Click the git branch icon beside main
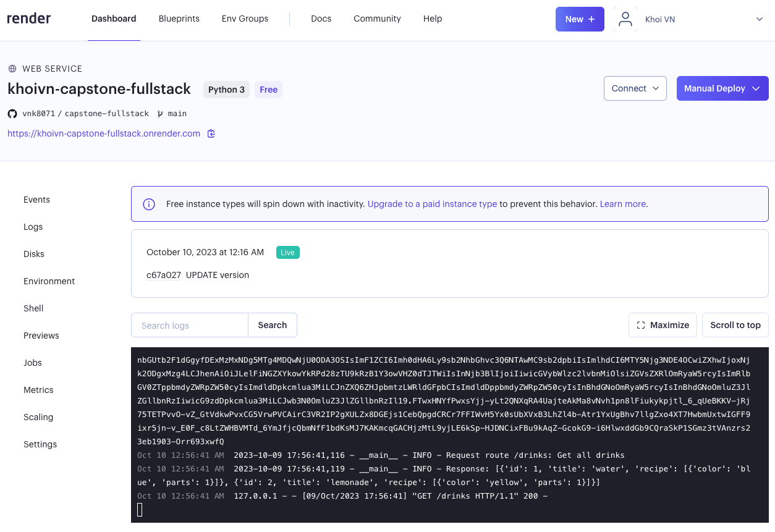This screenshot has width=775, height=532. point(161,114)
